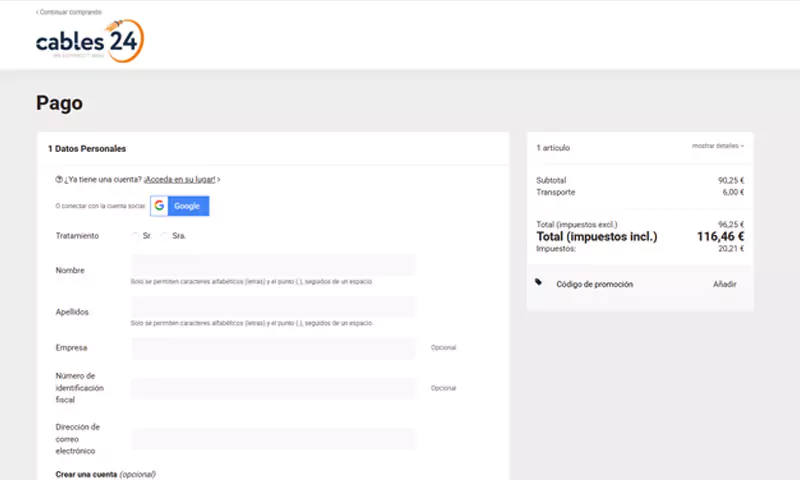800x480 pixels.
Task: Click the 1 artículo label
Action: point(553,148)
